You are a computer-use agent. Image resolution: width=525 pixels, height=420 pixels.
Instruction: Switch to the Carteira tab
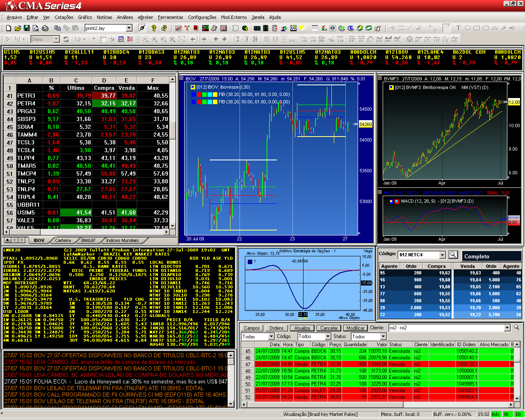tap(63, 240)
